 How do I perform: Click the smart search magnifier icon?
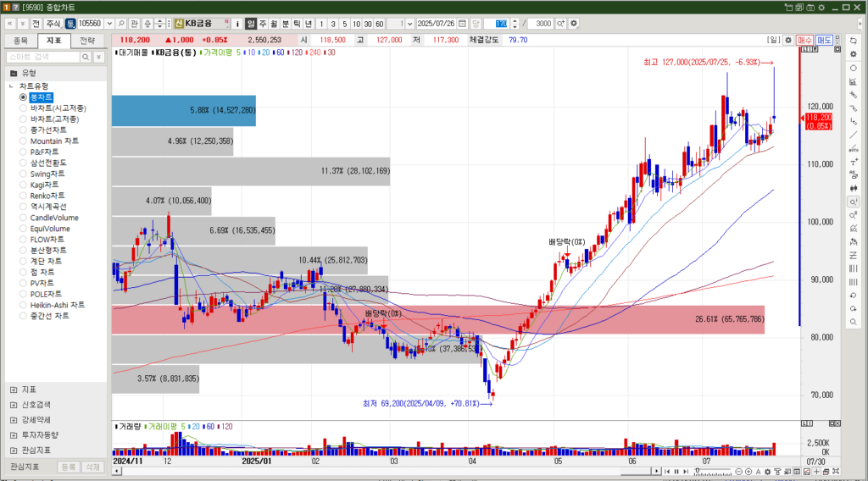[x=86, y=57]
